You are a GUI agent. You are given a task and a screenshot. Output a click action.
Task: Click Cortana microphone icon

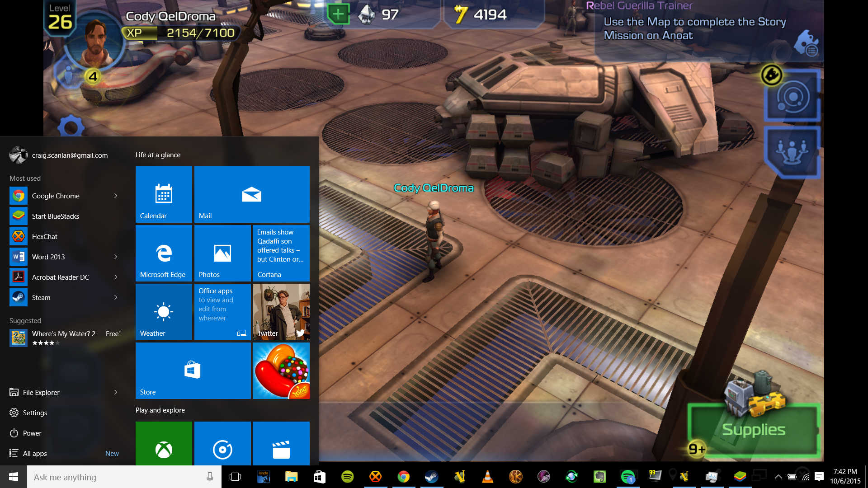(x=210, y=477)
